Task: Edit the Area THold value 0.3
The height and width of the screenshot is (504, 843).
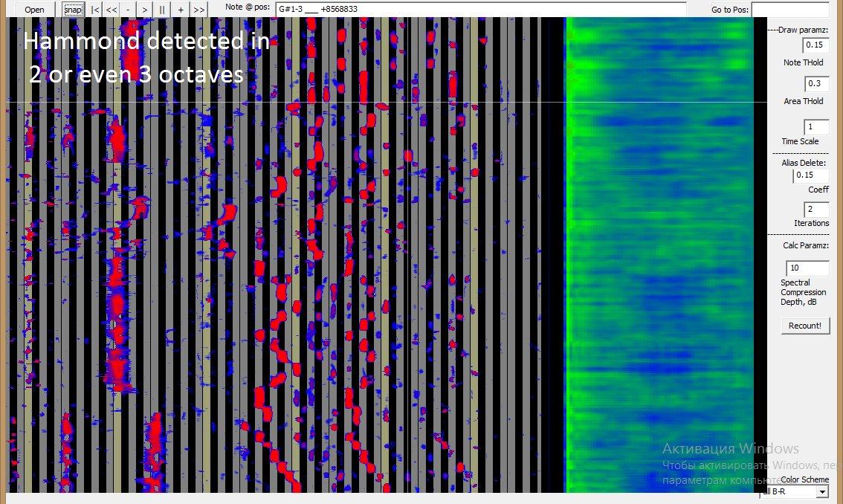Action: (x=817, y=83)
